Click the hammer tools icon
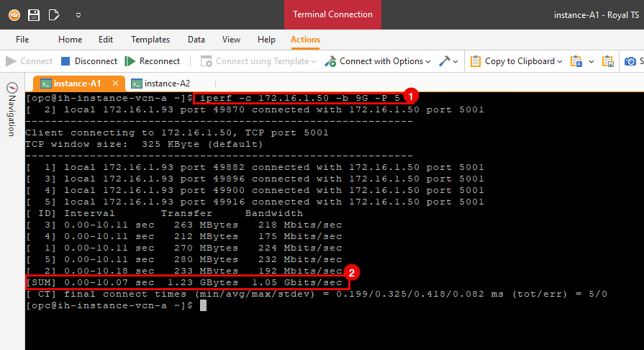This screenshot has width=644, height=350. point(444,61)
